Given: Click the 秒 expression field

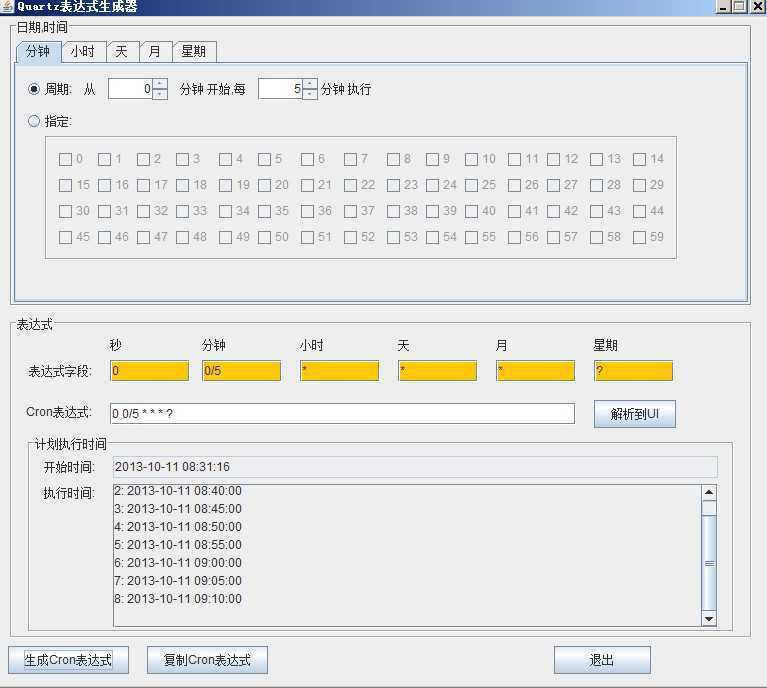Looking at the screenshot, I should click(x=150, y=370).
